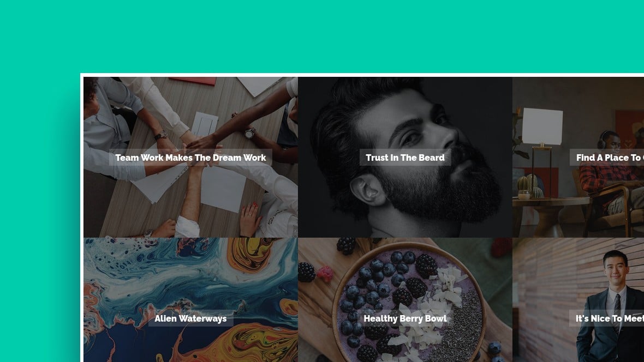Click the white lamp shade in lounge photo
The height and width of the screenshot is (362, 644).
[x=542, y=126]
